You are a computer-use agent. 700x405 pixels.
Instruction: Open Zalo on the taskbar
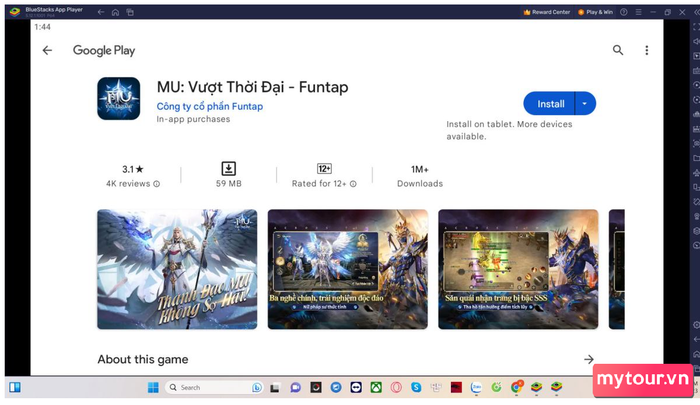pos(476,387)
